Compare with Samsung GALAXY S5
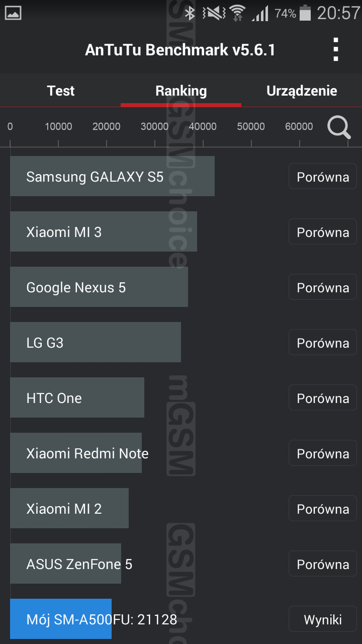 tap(322, 177)
